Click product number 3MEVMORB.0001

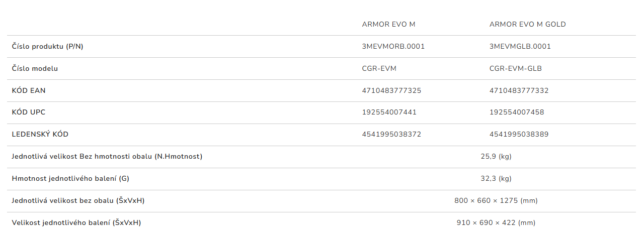[x=393, y=46]
